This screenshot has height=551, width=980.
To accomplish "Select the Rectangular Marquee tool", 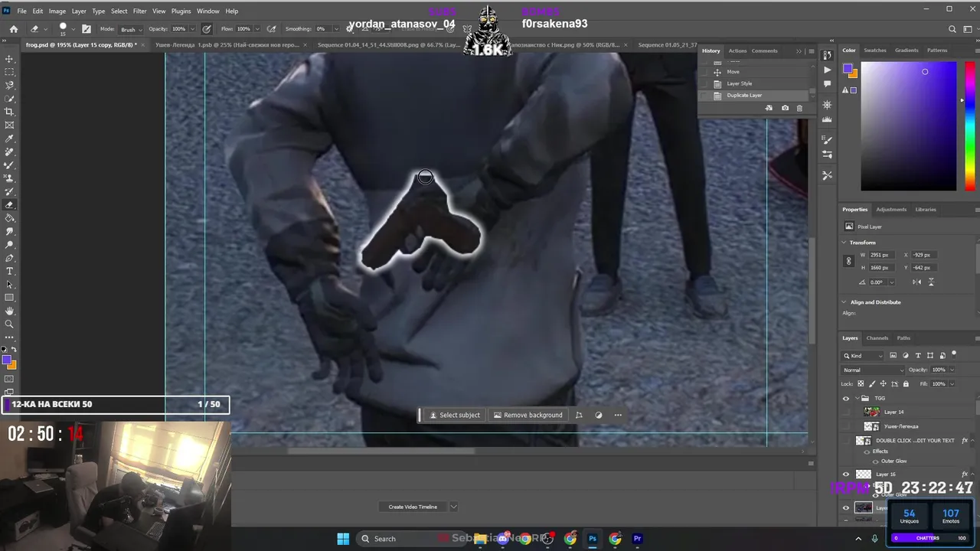I will 9,72.
